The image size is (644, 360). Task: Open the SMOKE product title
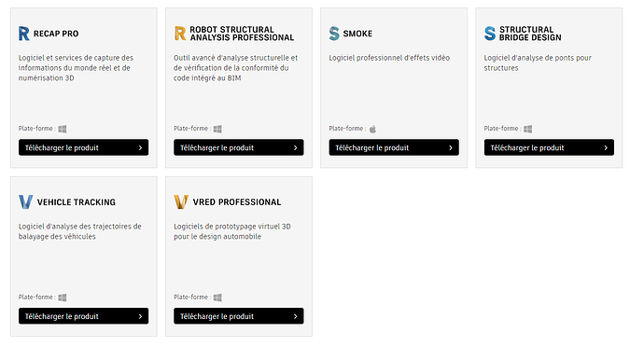click(x=357, y=34)
